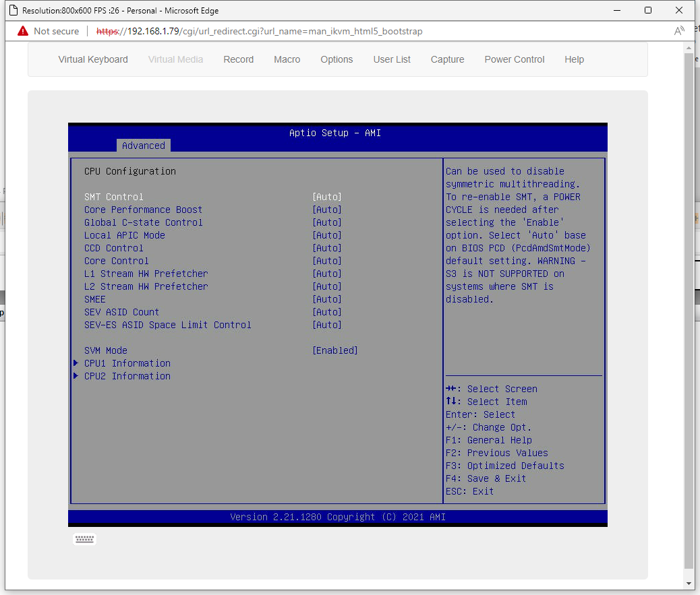Select SVM Mode setting
700x595 pixels.
point(106,350)
